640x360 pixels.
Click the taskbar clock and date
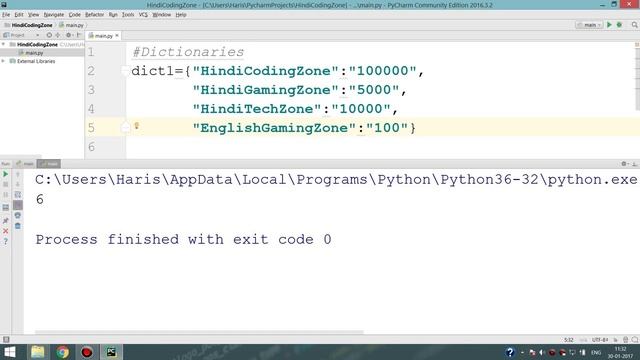coord(620,352)
